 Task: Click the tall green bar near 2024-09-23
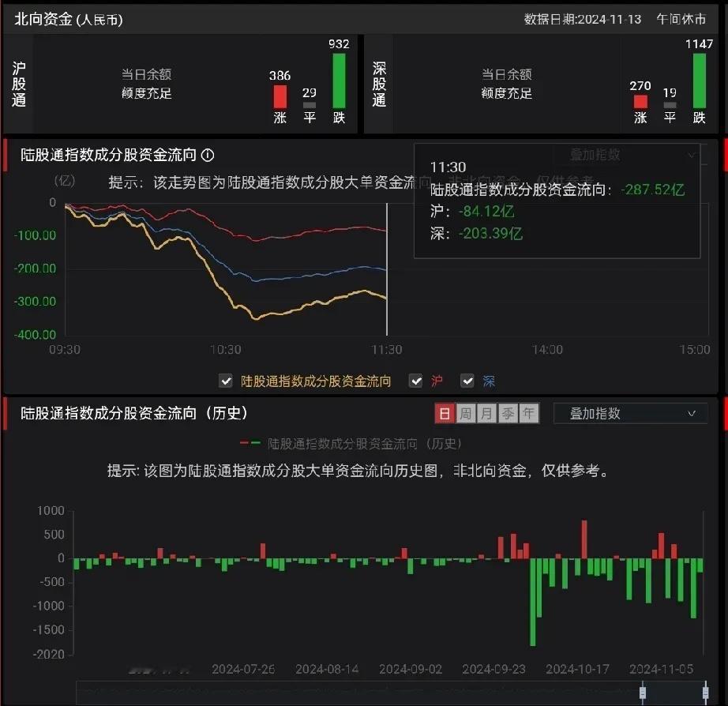coord(533,600)
